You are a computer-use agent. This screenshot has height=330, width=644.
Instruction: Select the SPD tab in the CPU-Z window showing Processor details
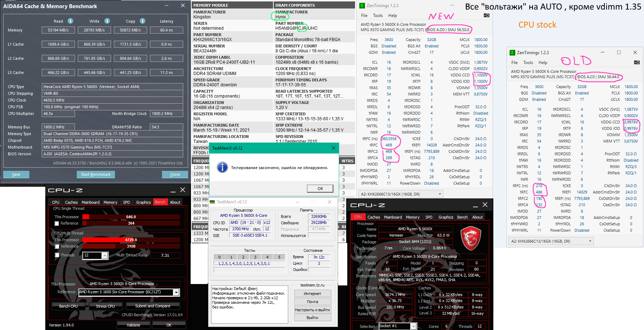(429, 217)
